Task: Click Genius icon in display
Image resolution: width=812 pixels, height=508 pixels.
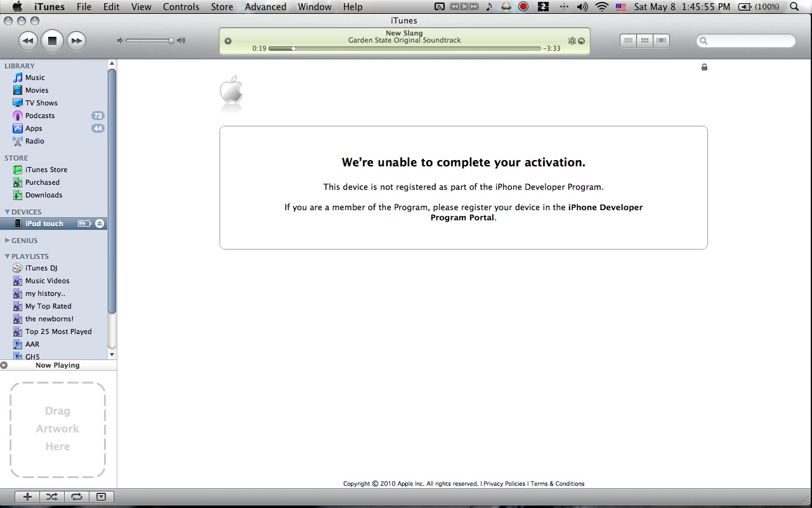Action: tap(572, 41)
